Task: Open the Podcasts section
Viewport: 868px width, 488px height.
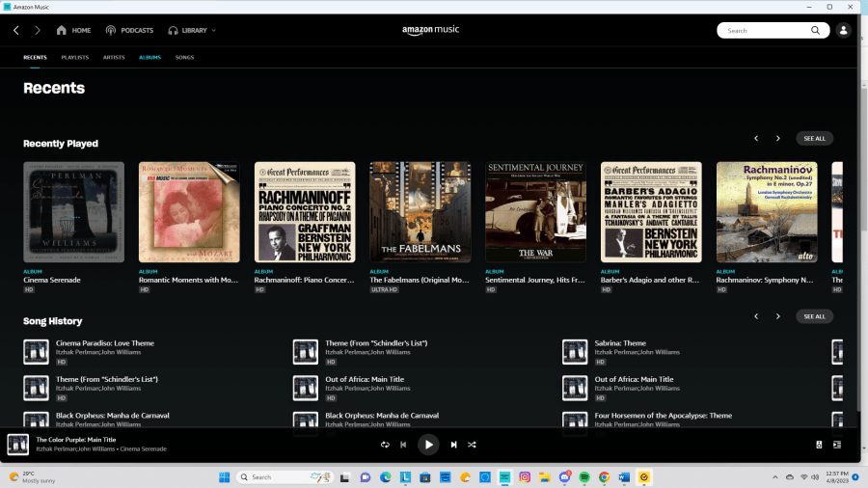Action: (129, 30)
